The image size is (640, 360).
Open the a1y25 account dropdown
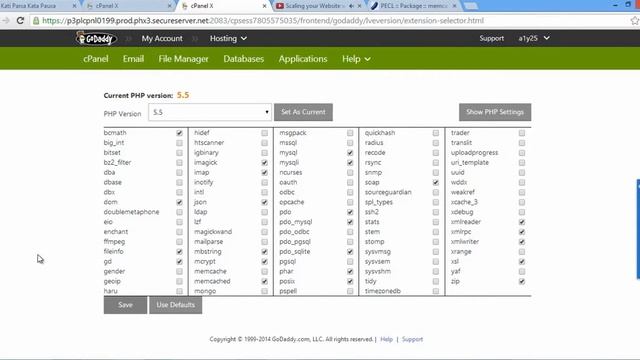534,38
